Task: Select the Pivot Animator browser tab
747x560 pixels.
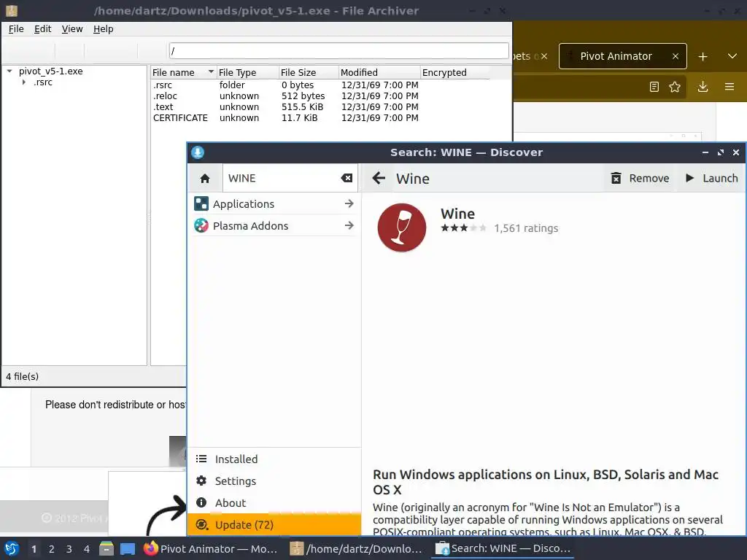Action: point(623,56)
